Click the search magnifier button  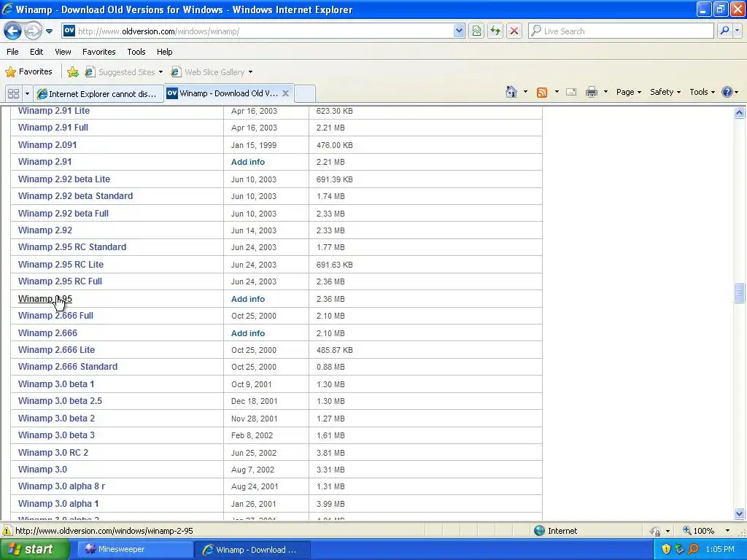pos(724,31)
